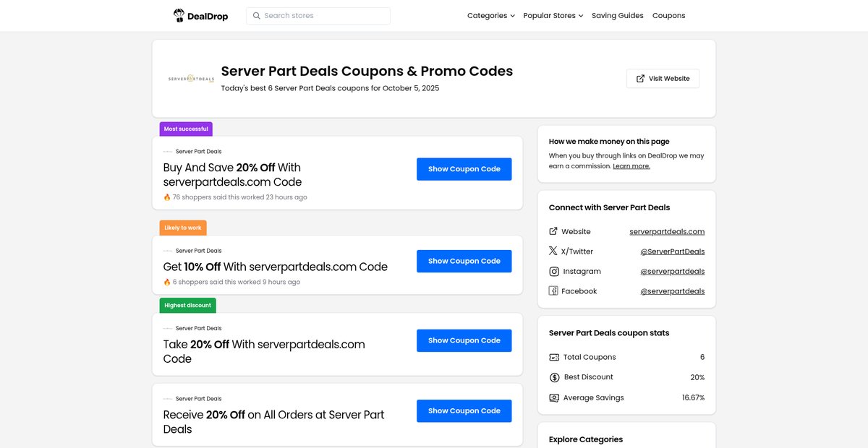Expand the Popular Stores dropdown
Viewport: 868px width, 448px height.
pos(553,15)
